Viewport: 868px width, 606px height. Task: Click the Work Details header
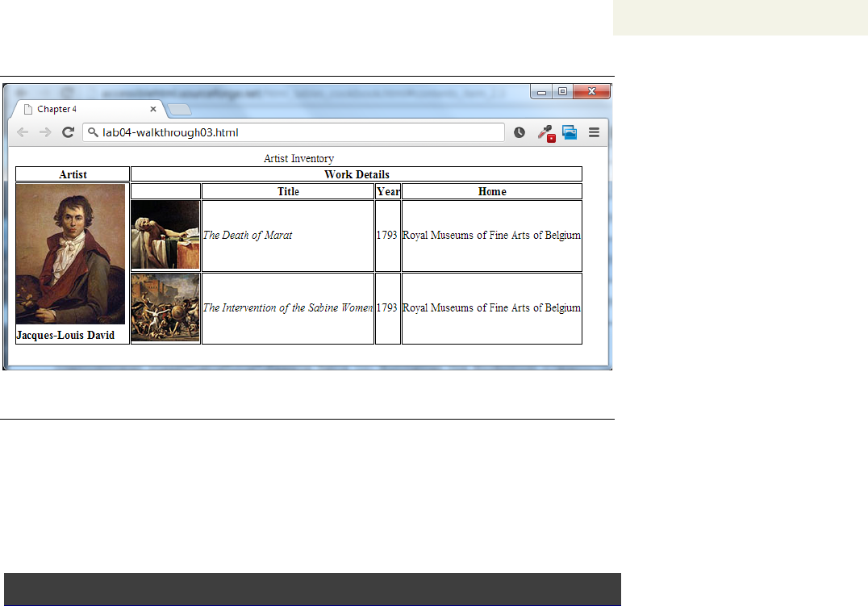point(357,174)
